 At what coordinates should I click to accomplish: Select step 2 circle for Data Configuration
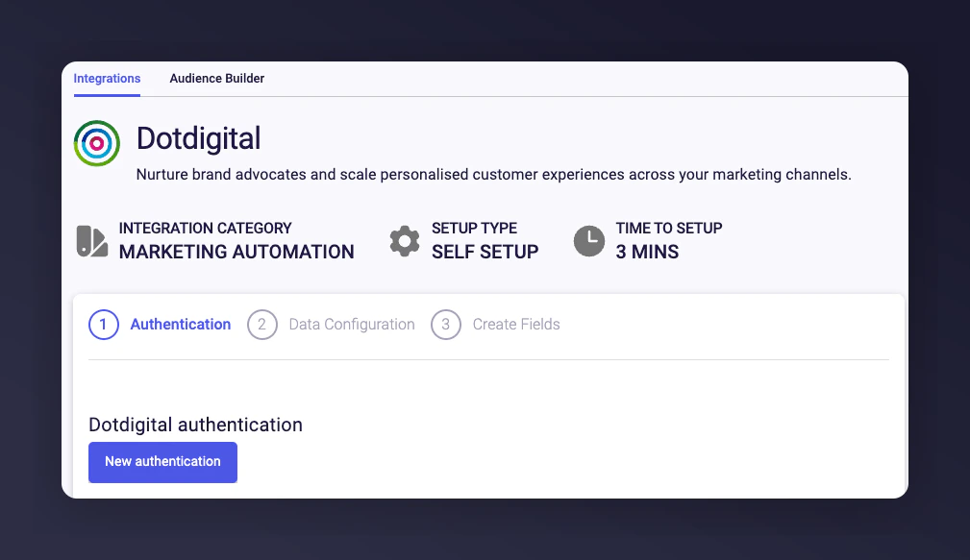point(262,325)
